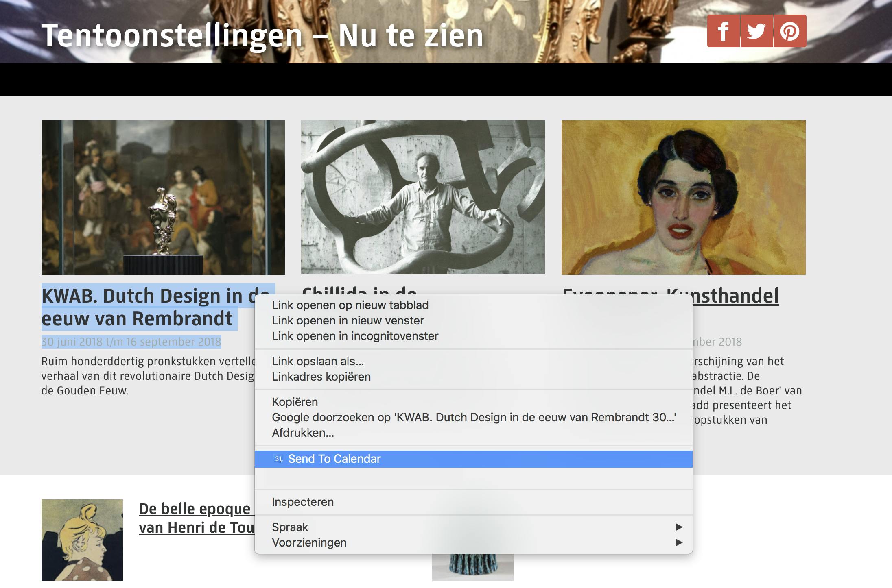892x588 pixels.
Task: Choose Link openen in incognitovenster
Action: pos(355,336)
